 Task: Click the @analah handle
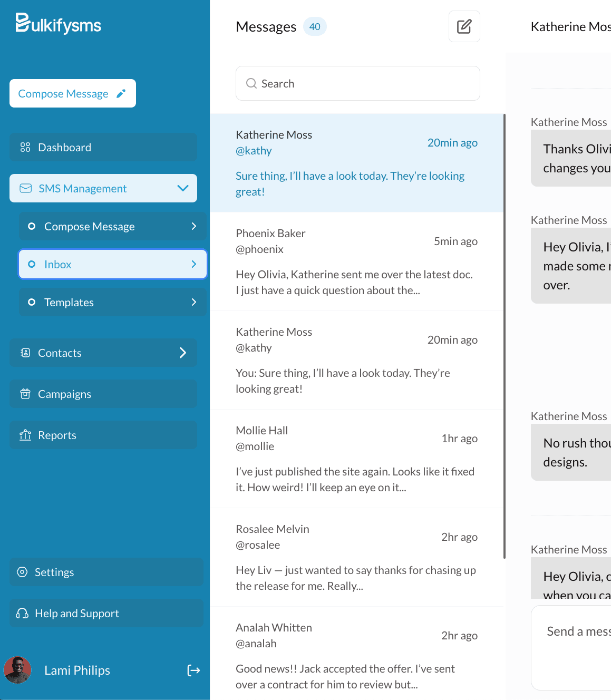click(x=256, y=644)
